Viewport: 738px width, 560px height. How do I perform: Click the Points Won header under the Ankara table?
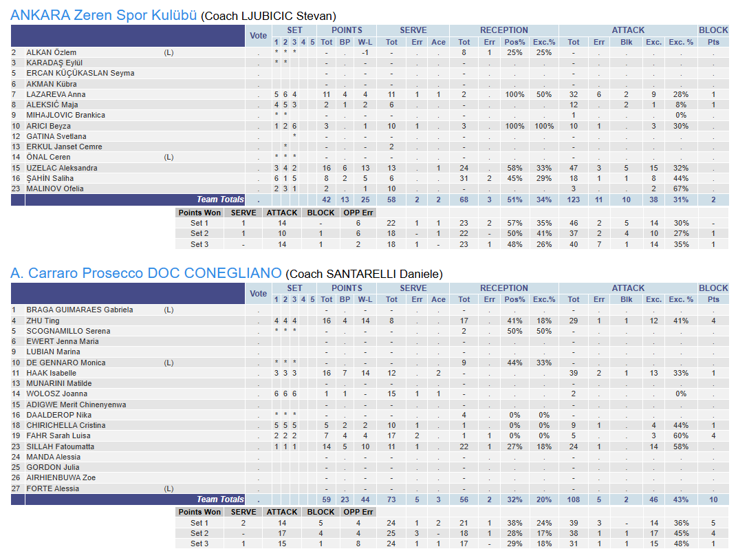click(x=199, y=213)
